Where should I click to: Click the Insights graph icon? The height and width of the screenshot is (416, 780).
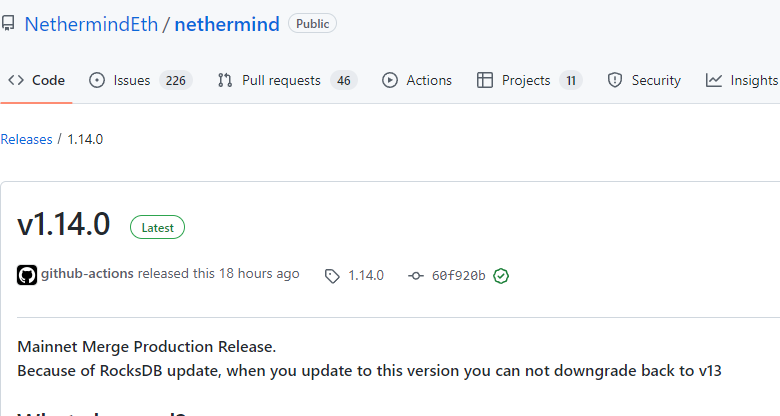point(713,80)
